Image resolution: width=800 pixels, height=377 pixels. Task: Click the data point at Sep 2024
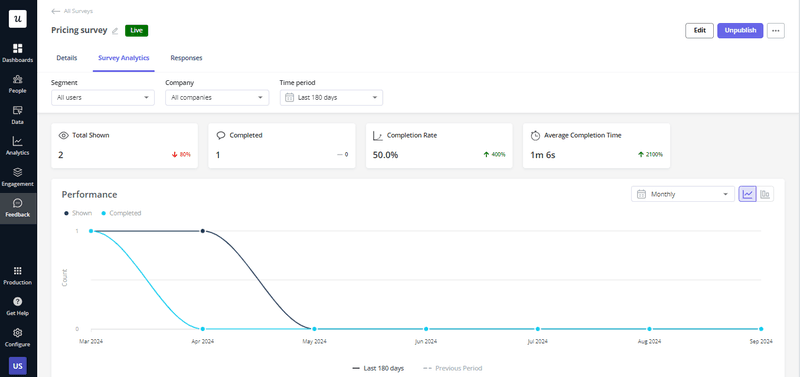[761, 329]
